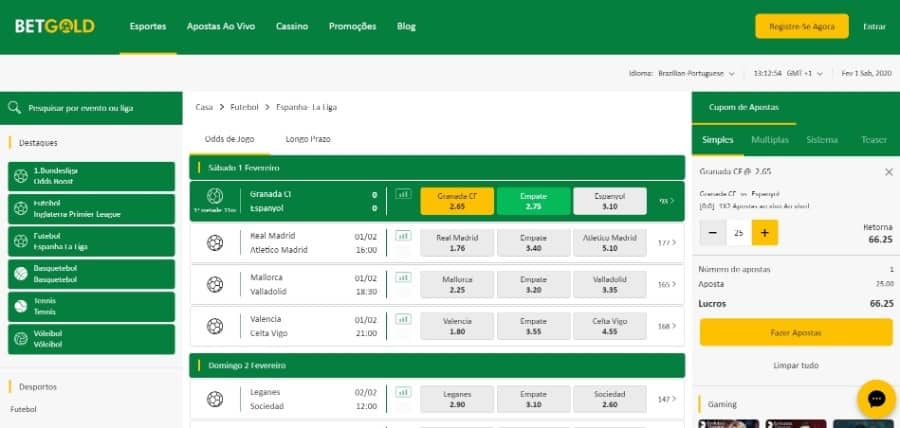This screenshot has height=428, width=900.
Task: Expand 93 more markets for Granada match
Action: point(667,201)
